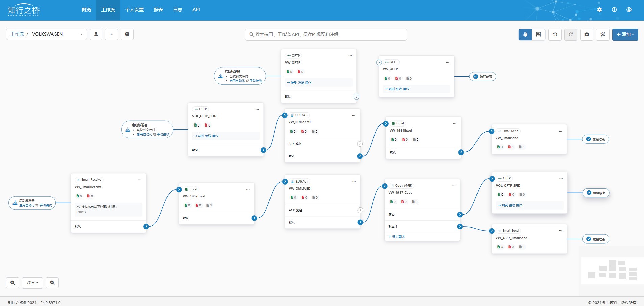Open the 个人设置 tab

click(x=134, y=10)
